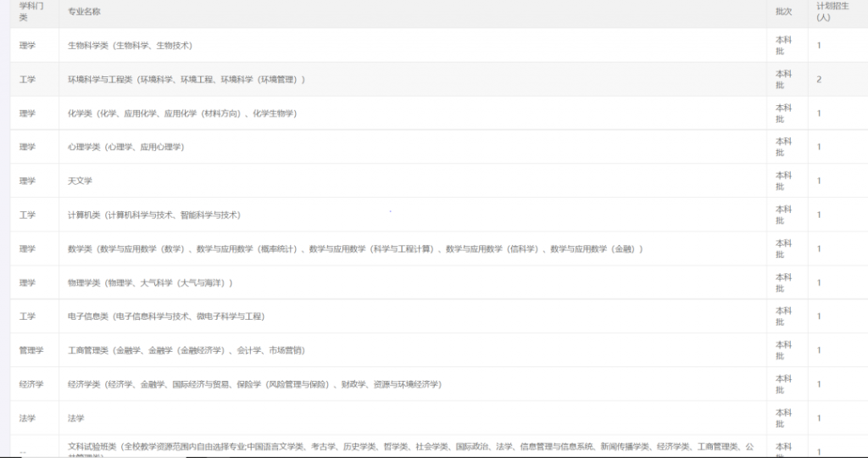Screen dimensions: 868x458
Task: Click 本科批 in the 工商管理类 row
Action: coord(783,350)
